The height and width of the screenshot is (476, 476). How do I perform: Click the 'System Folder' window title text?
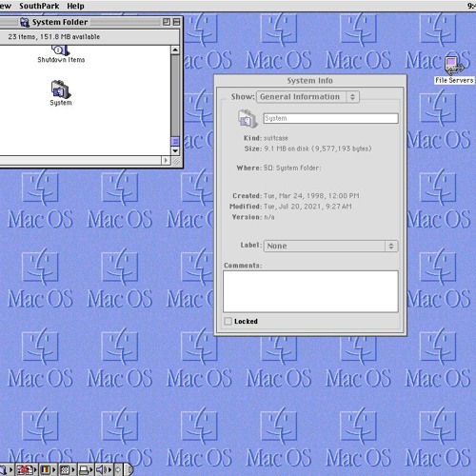point(60,22)
